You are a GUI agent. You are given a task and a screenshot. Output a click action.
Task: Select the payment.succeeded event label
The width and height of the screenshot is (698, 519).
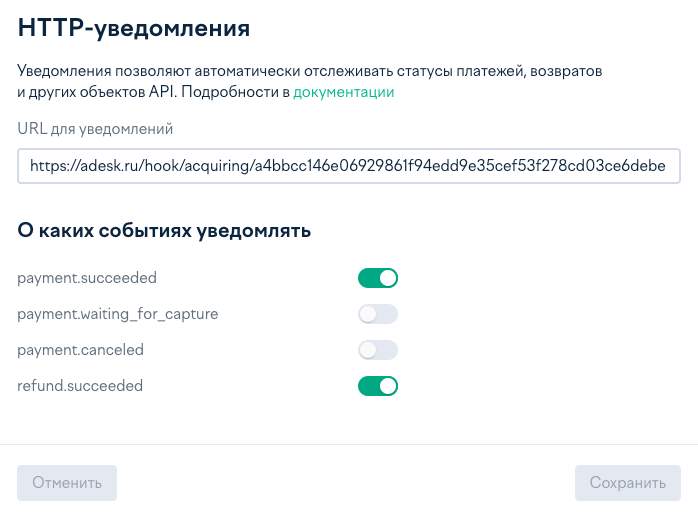pyautogui.click(x=87, y=278)
